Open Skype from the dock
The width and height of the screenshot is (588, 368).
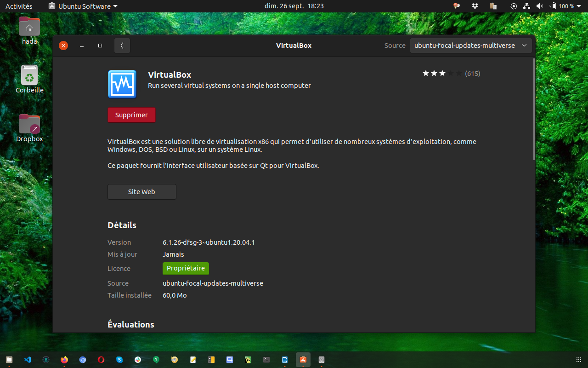(x=119, y=360)
